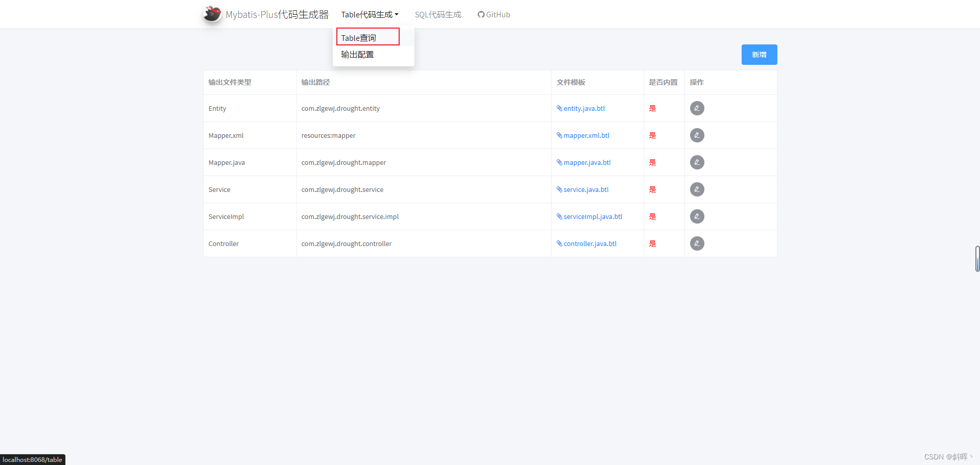The width and height of the screenshot is (980, 465).
Task: Edit the Service output configuration row
Action: pos(697,189)
